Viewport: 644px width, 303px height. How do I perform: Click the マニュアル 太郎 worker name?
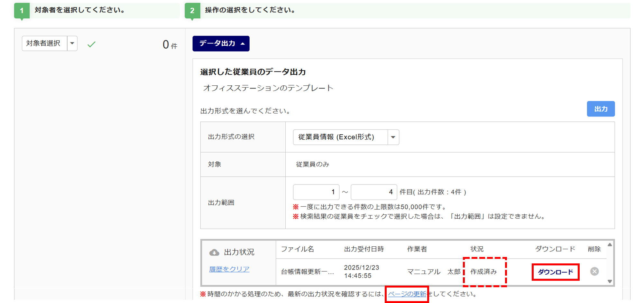coord(434,272)
